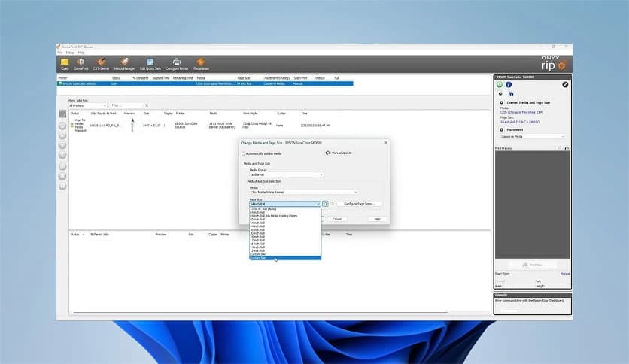Click the Jobs Ready to Print column header
Screen dimensions: 629x364
point(103,114)
